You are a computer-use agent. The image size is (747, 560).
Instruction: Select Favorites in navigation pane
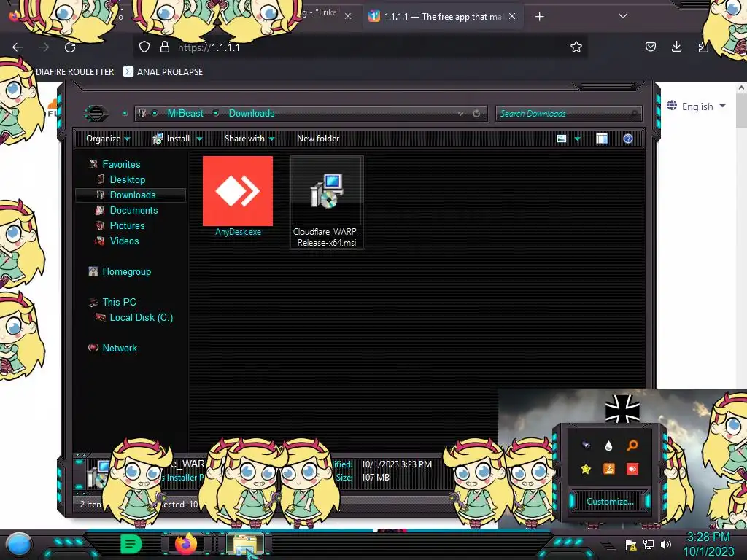[x=121, y=164]
